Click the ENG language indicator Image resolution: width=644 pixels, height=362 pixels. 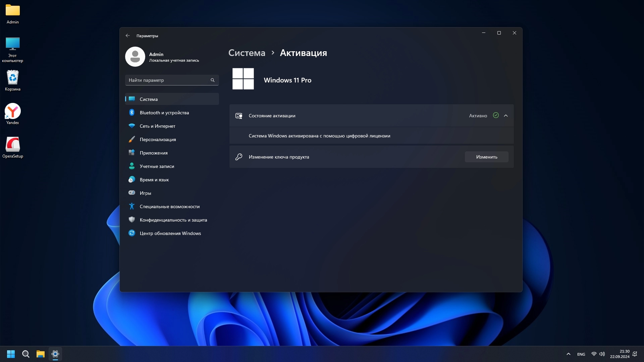click(581, 354)
